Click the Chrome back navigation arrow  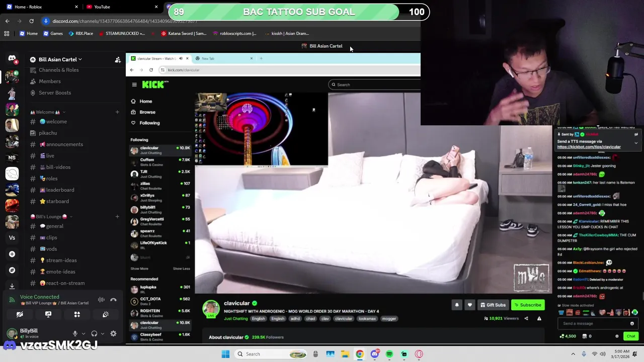pos(7,21)
